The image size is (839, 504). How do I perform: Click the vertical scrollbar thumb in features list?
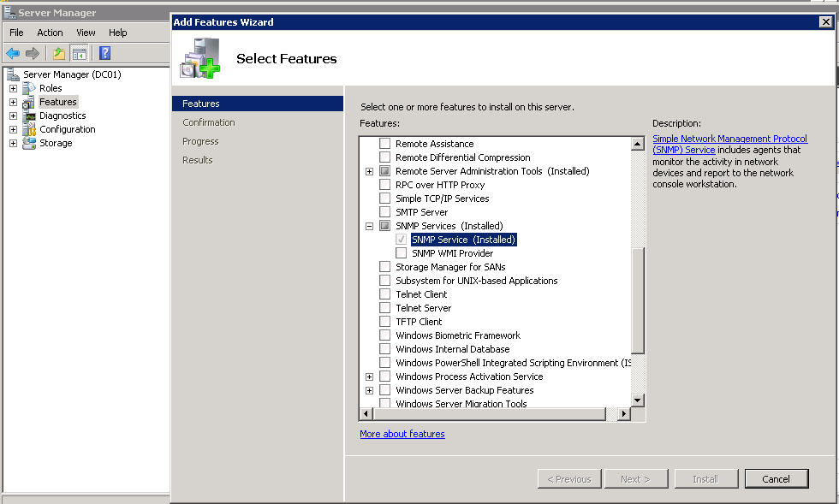[637, 300]
